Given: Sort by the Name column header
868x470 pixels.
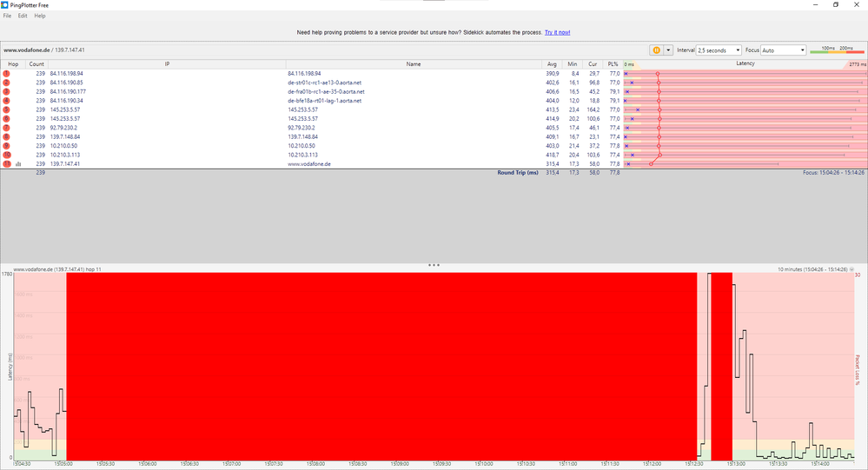Looking at the screenshot, I should click(414, 64).
